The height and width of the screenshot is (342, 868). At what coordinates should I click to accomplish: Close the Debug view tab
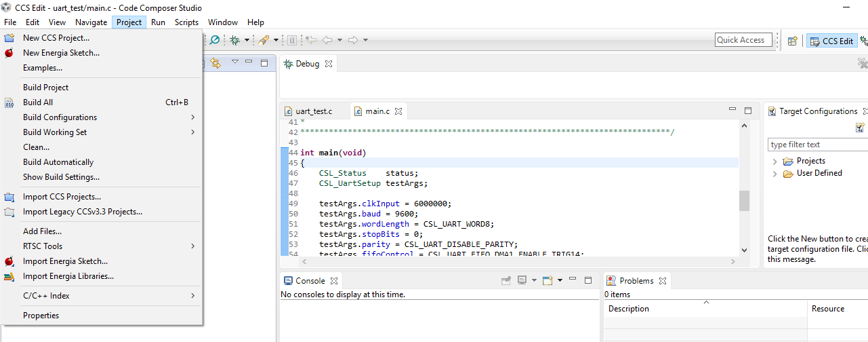(329, 64)
